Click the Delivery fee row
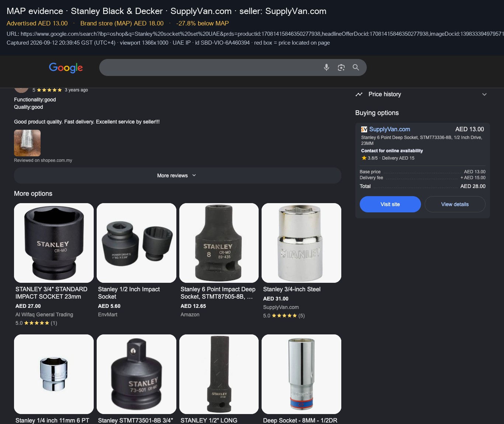 tap(422, 178)
